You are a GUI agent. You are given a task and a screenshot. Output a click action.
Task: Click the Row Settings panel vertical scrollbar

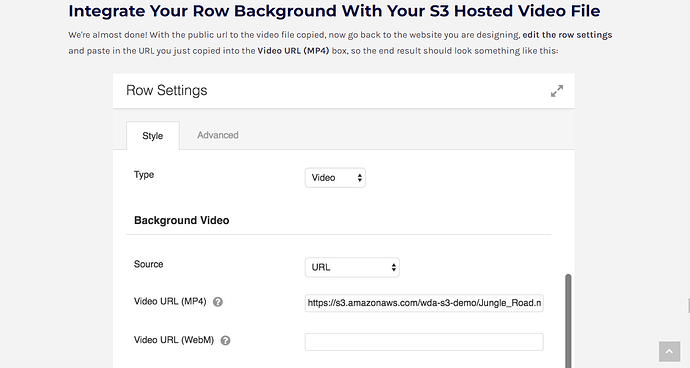pos(568,320)
